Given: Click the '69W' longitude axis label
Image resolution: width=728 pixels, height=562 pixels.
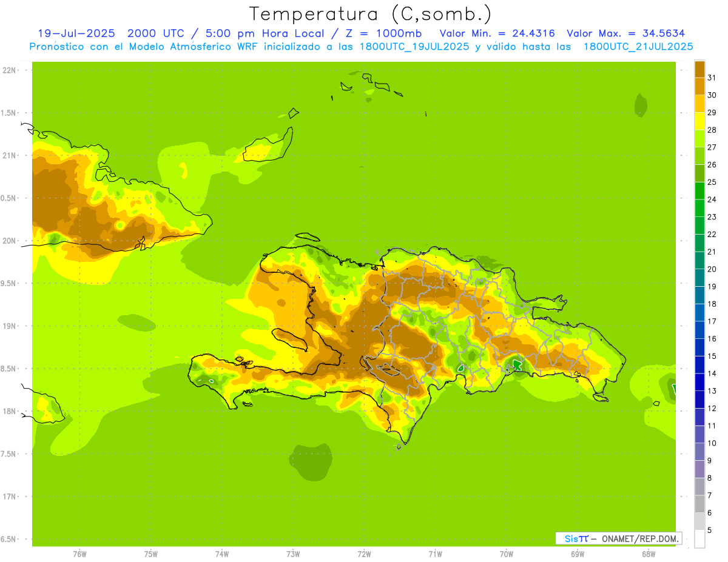Looking at the screenshot, I should point(578,554).
